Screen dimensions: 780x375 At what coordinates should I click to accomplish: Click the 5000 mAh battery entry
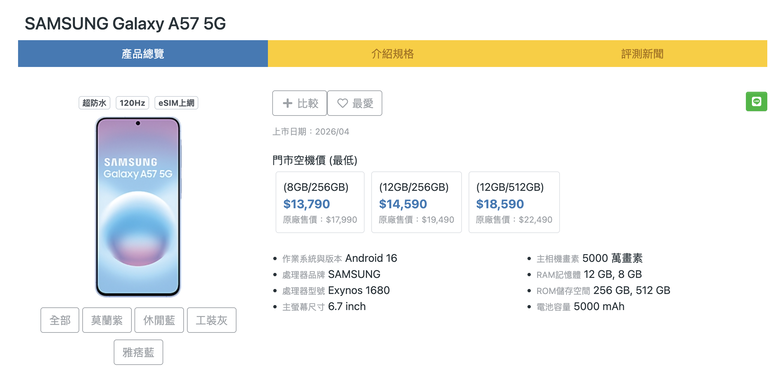point(581,306)
